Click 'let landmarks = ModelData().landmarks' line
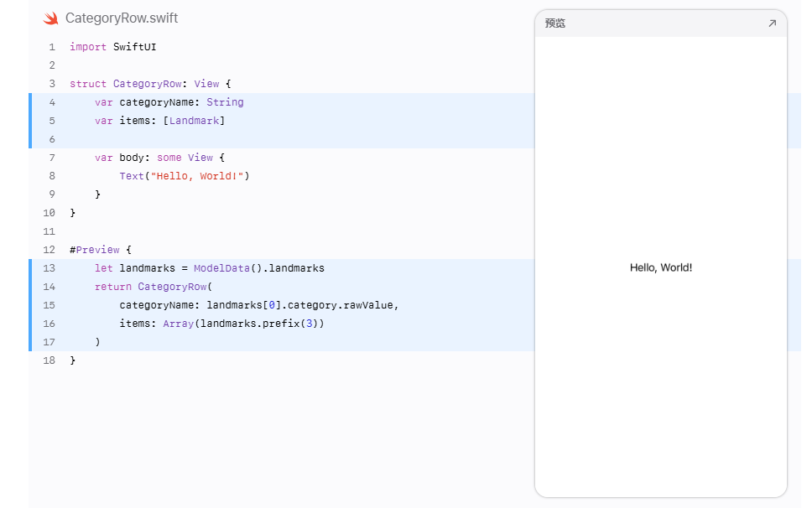Viewport: 812px width, 508px height. pos(209,268)
